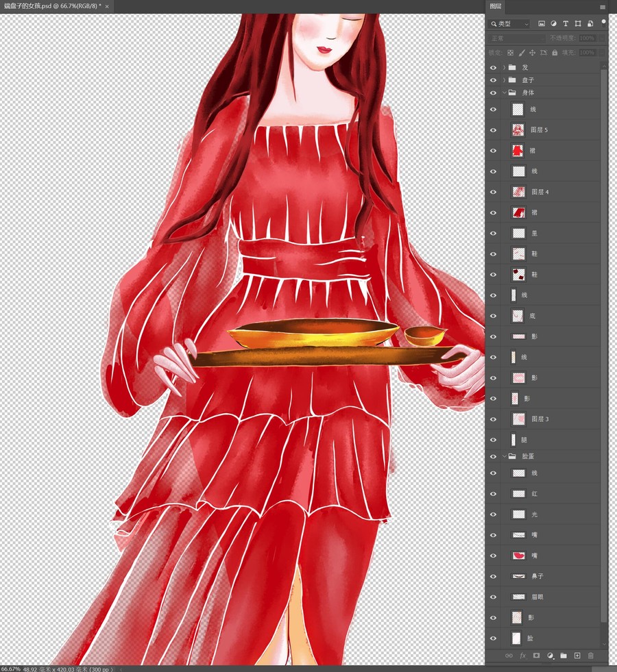
Task: Click prevent artboard auto-nesting lock icon
Action: pos(544,53)
